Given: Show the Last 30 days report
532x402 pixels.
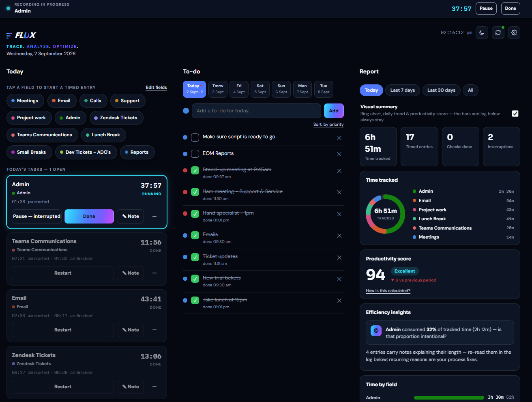Looking at the screenshot, I should point(441,90).
